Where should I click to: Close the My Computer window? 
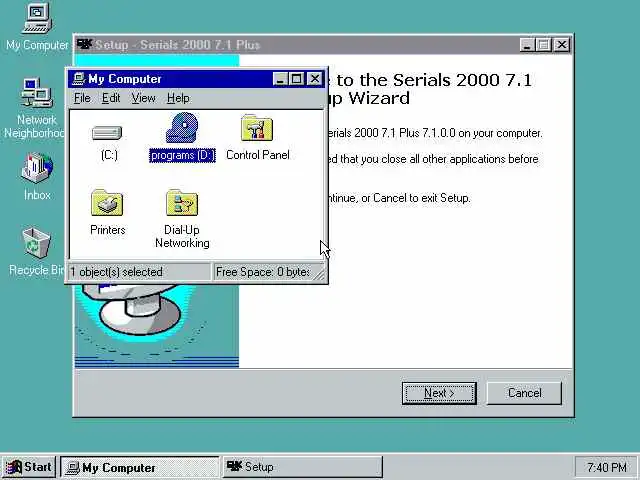coord(315,79)
